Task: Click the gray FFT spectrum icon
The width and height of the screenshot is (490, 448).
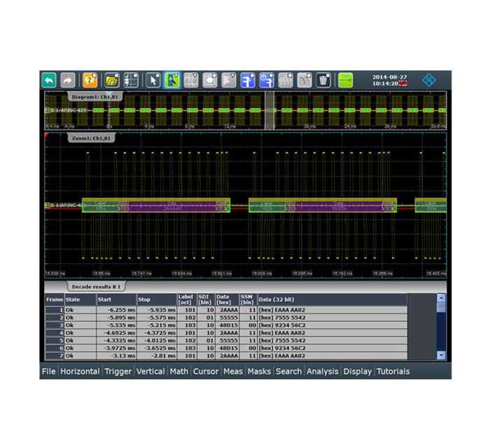Action: point(286,80)
